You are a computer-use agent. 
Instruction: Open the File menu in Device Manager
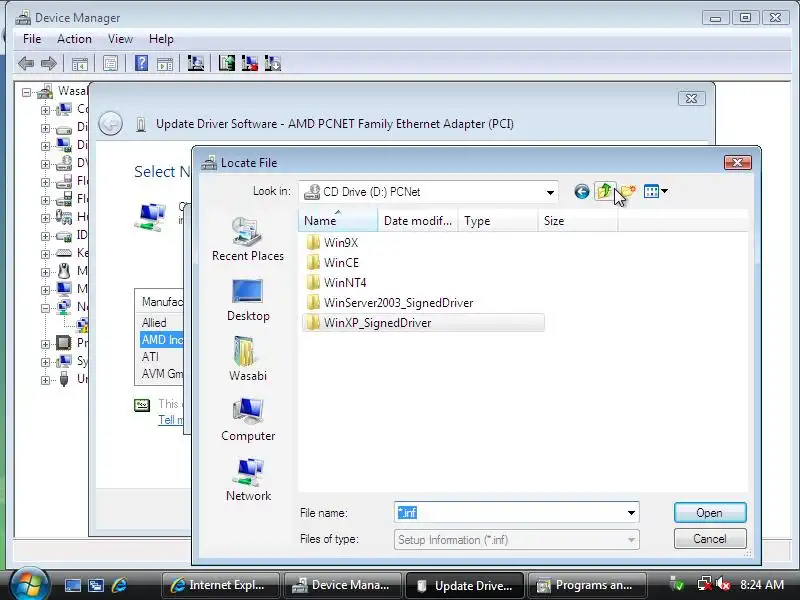(32, 39)
